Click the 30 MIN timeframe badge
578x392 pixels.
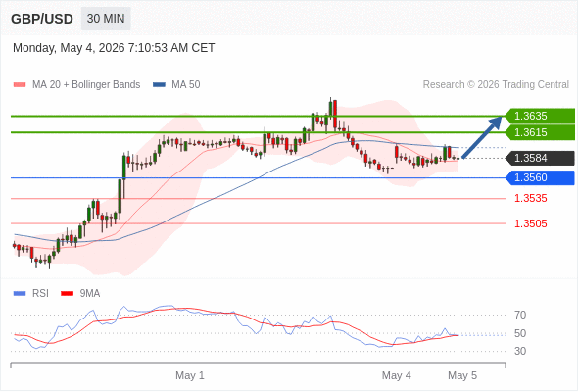[x=106, y=19]
